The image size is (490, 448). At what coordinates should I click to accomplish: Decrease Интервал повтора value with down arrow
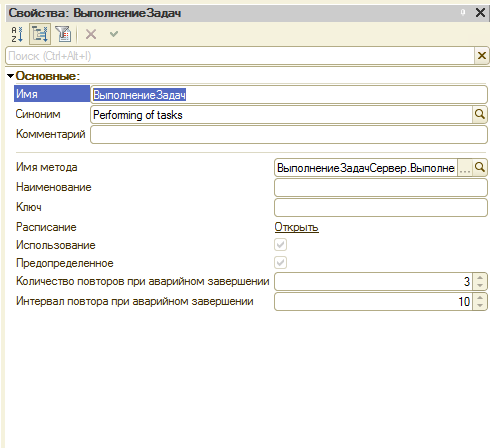(x=480, y=305)
